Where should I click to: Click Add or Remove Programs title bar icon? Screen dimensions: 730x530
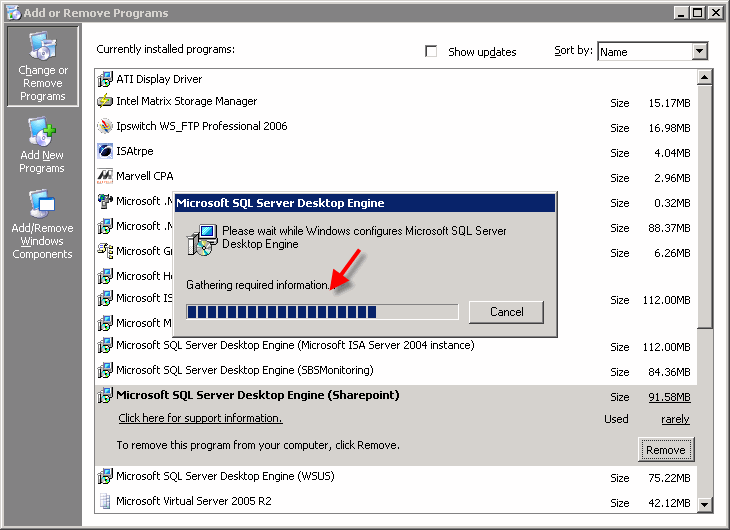[14, 13]
